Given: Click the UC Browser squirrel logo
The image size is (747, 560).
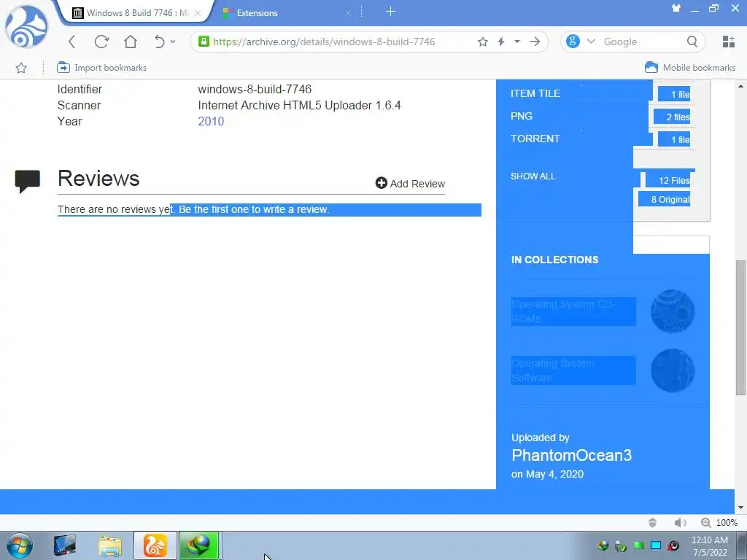Looking at the screenshot, I should (26, 27).
